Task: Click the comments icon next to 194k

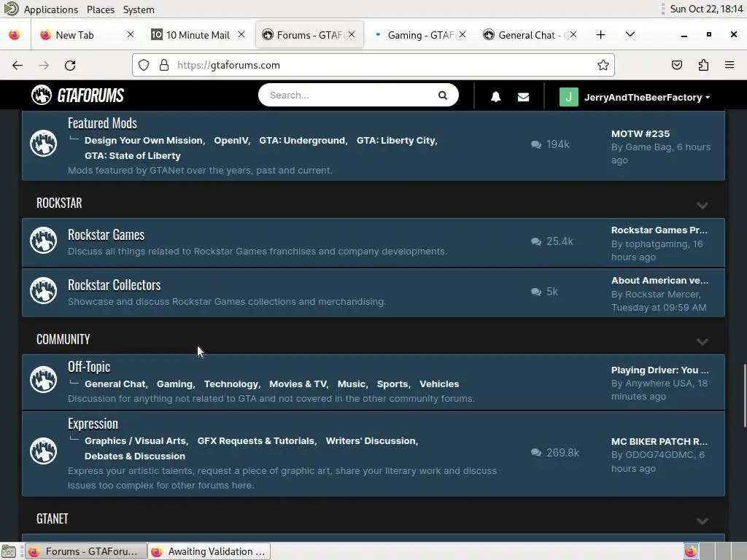Action: point(536,144)
